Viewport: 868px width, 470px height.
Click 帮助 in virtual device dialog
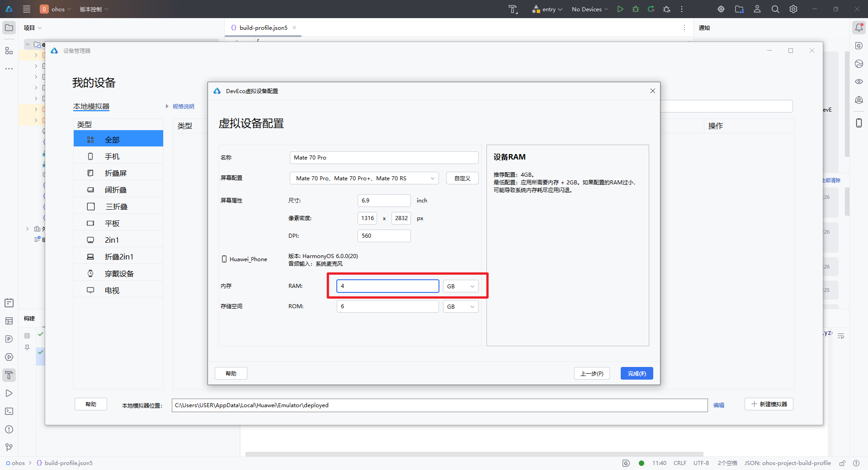[231, 373]
